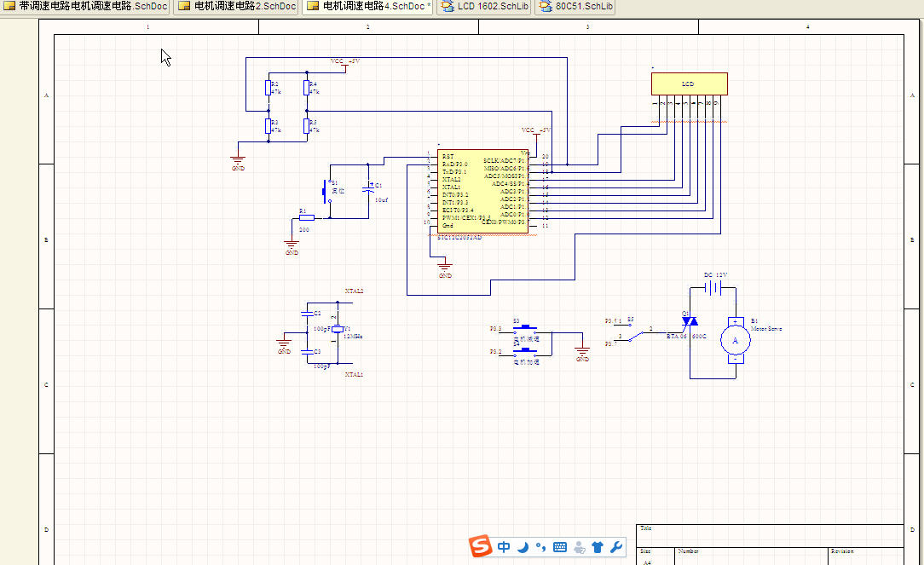Select capacitor C2 symbol
The width and height of the screenshot is (924, 565).
(307, 314)
